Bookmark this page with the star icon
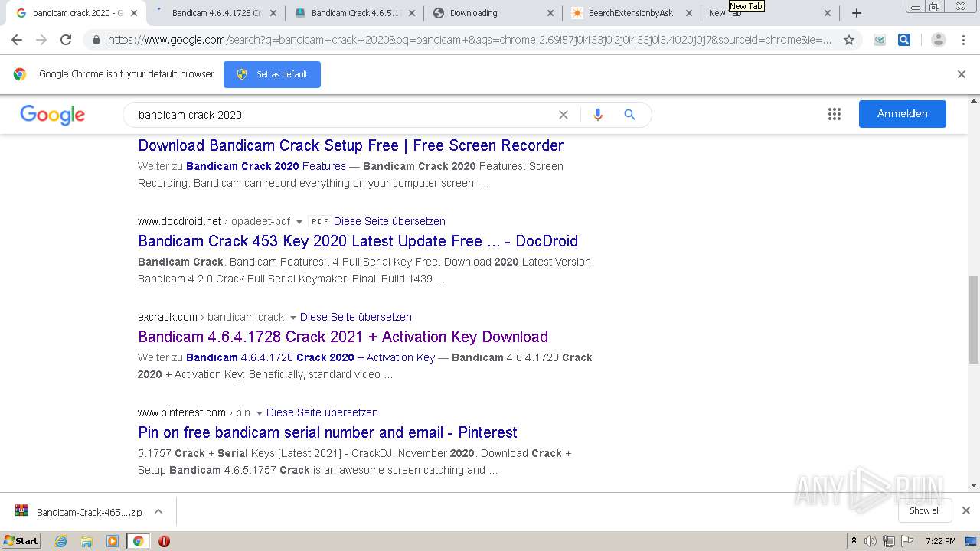 pos(848,40)
